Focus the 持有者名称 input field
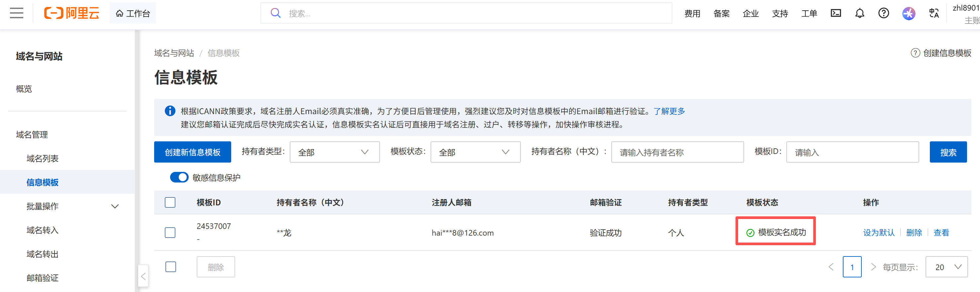The width and height of the screenshot is (980, 292). point(677,152)
